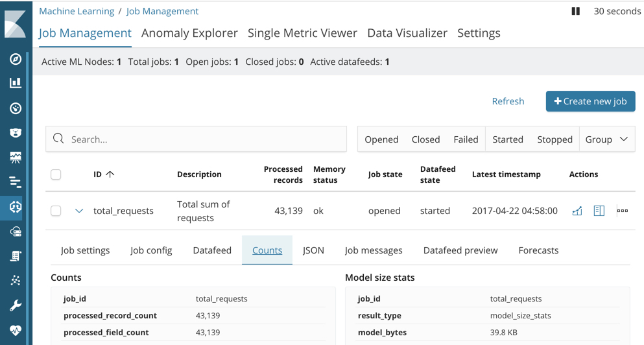Toggle the Opened job filter

pos(381,139)
